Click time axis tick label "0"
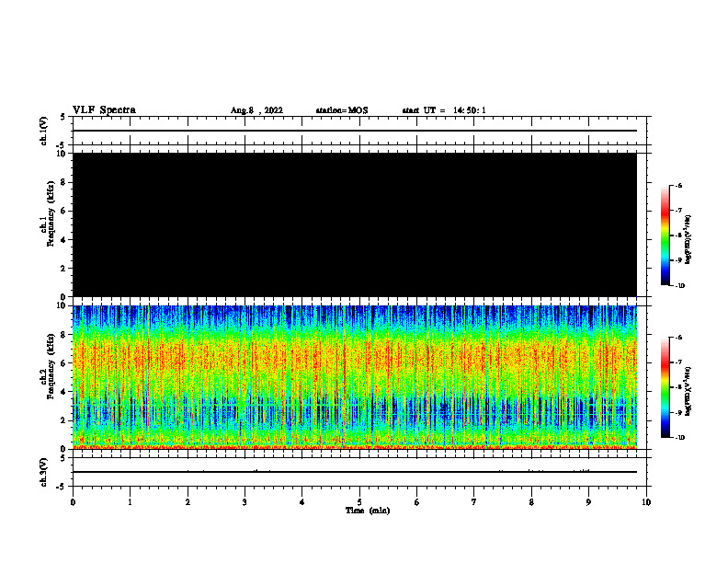728x563 pixels. pos(73,502)
